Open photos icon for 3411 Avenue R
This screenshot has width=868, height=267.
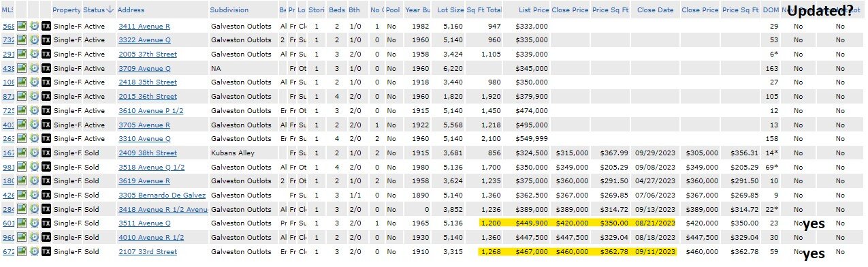[x=22, y=26]
